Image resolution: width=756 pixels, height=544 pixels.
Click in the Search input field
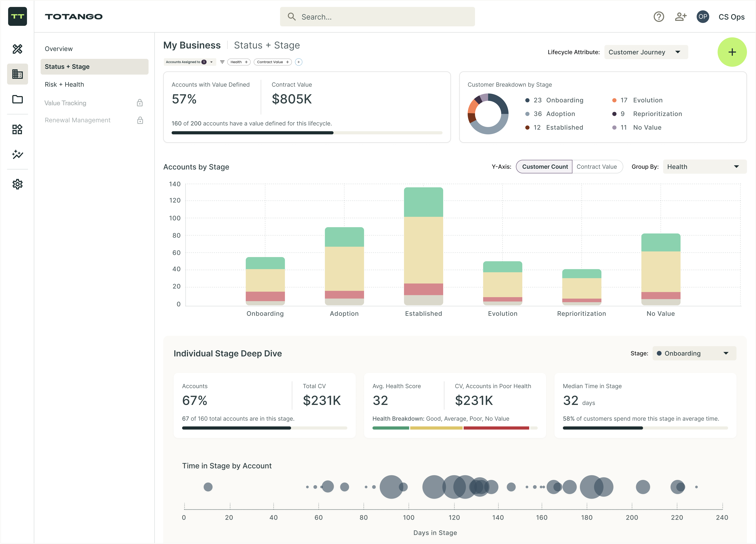point(377,17)
